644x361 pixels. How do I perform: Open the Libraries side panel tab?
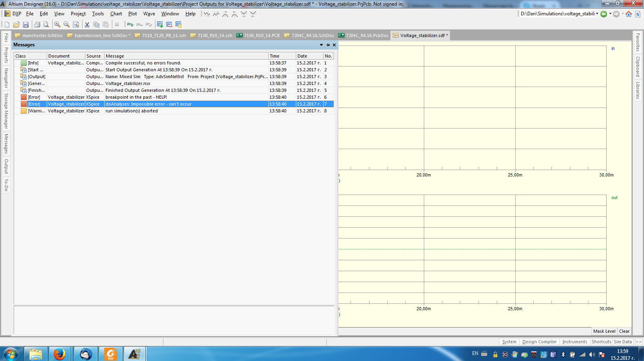tap(638, 90)
